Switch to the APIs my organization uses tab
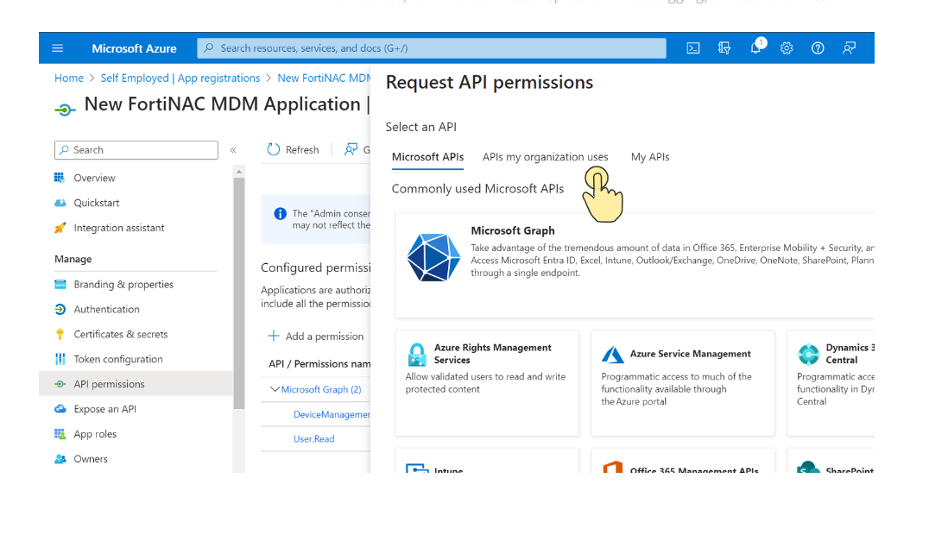Viewport: 948px width, 560px height. click(545, 157)
